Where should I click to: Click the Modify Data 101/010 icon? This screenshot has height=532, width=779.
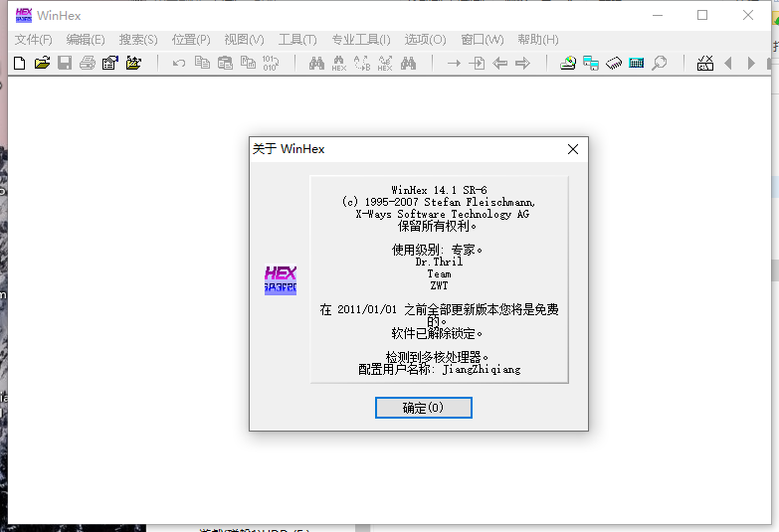coord(271,63)
